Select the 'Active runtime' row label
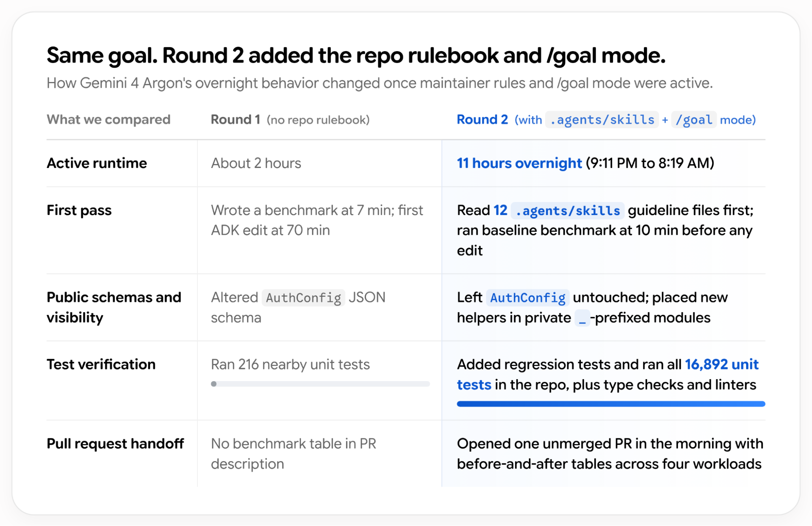 (97, 163)
